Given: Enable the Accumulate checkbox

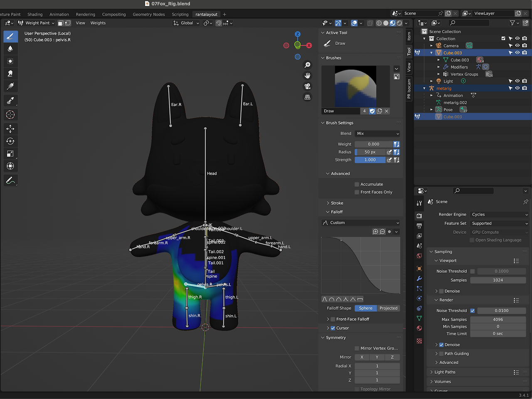Looking at the screenshot, I should pos(357,184).
